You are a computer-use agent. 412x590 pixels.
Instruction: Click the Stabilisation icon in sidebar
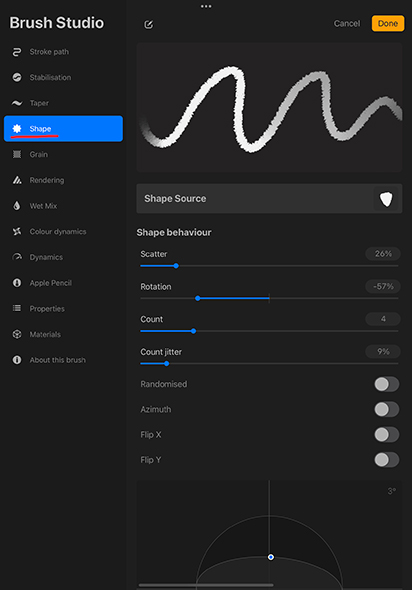click(17, 78)
